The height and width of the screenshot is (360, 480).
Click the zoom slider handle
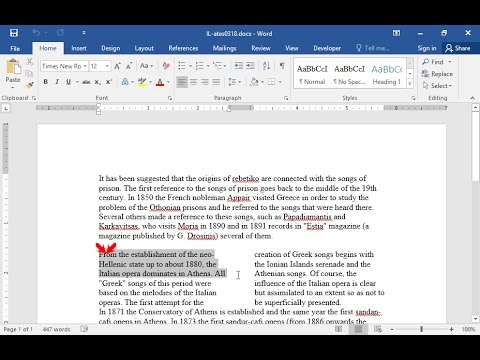(421, 329)
